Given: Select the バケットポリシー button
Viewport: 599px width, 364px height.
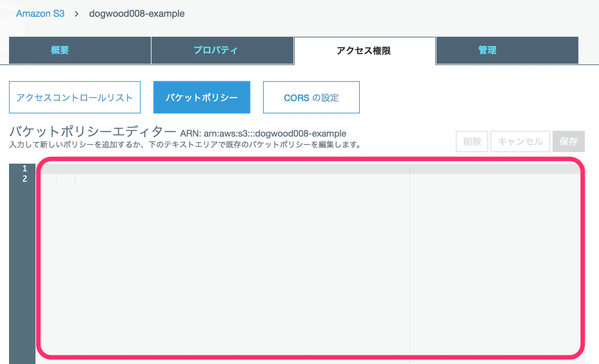Looking at the screenshot, I should pyautogui.click(x=202, y=97).
